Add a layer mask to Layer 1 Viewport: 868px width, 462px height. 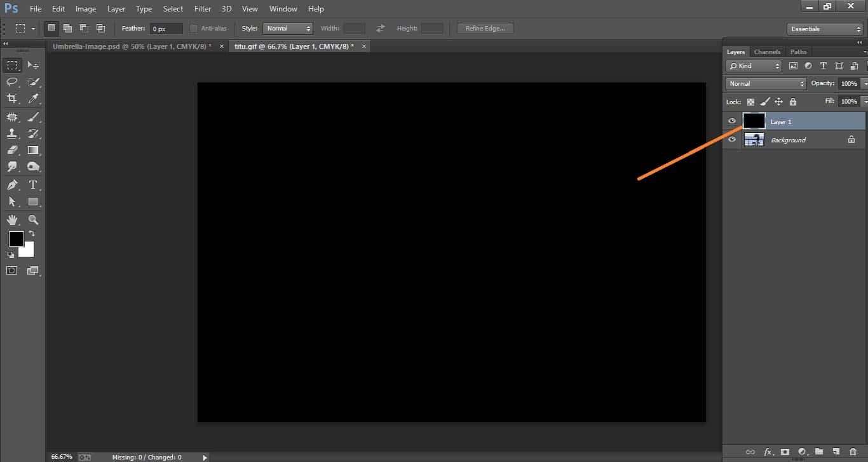pos(785,452)
